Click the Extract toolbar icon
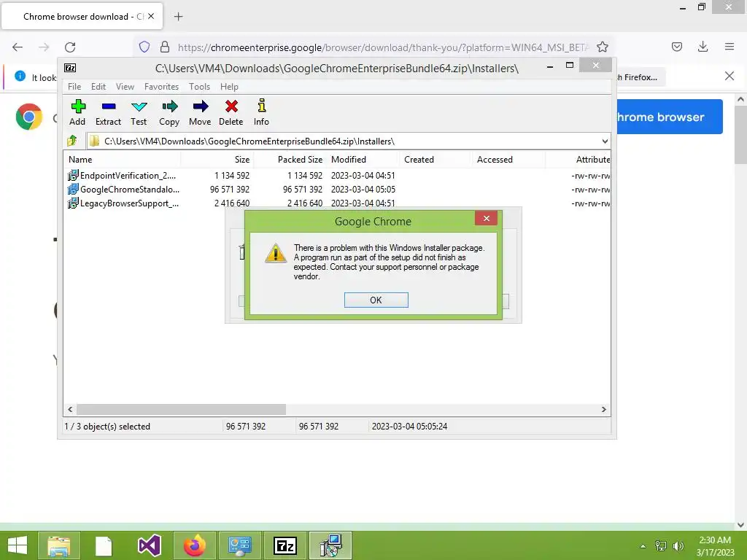747x560 pixels. click(x=109, y=106)
